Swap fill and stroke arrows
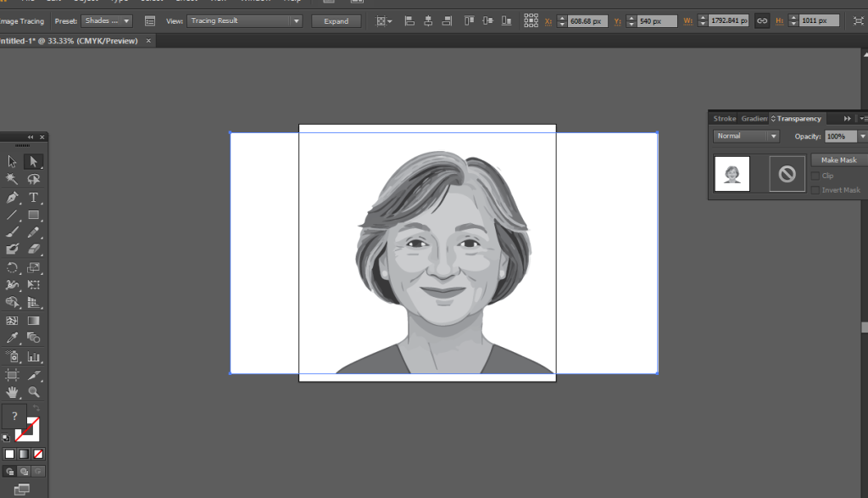Screen dimensions: 868x498 [x=36, y=408]
